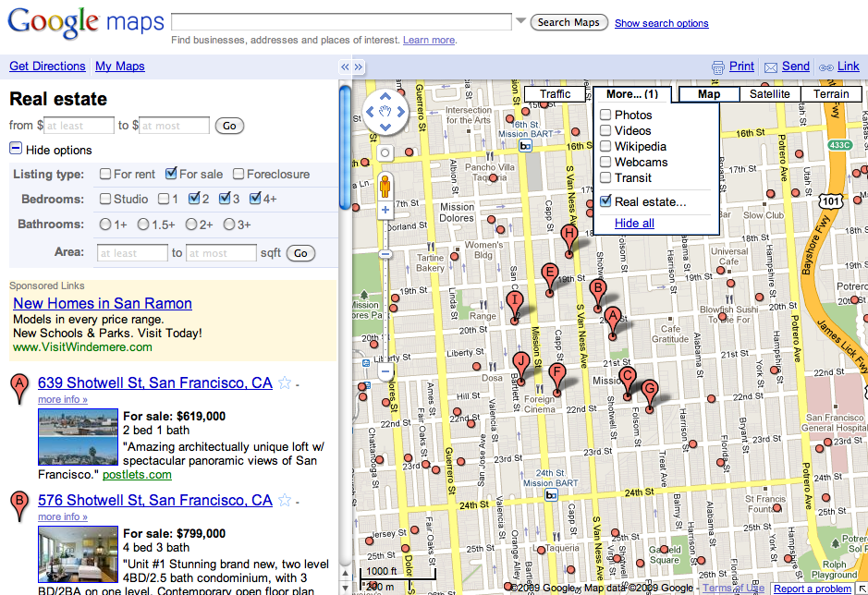
Task: Collapse the More... (1) layers menu
Action: (x=632, y=94)
